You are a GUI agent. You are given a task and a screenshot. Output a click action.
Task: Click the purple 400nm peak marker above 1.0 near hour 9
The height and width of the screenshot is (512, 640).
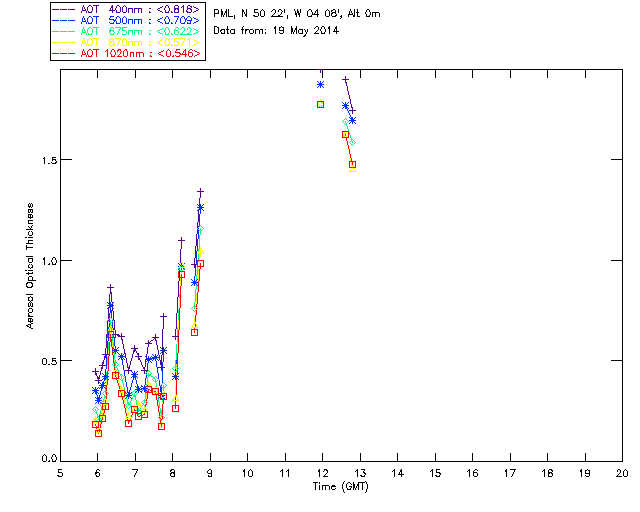point(200,191)
